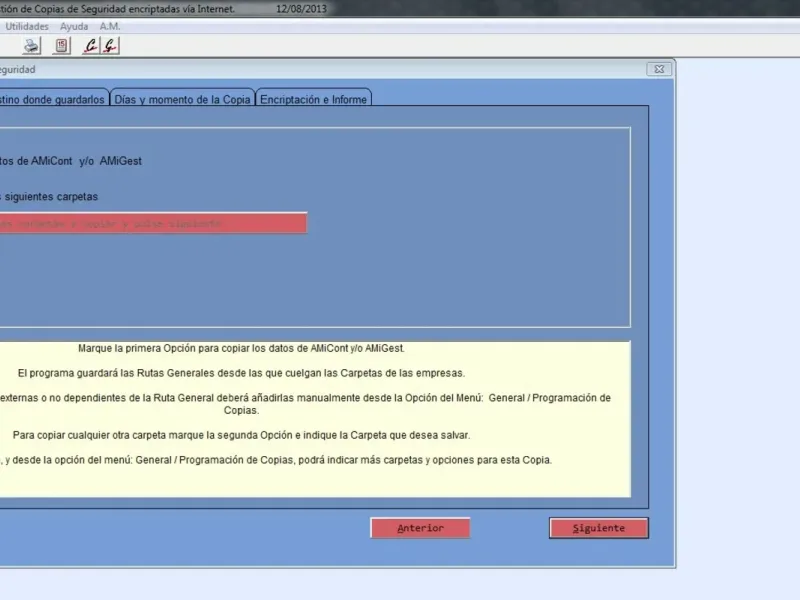Click the Anterior button
The width and height of the screenshot is (800, 600).
(420, 528)
